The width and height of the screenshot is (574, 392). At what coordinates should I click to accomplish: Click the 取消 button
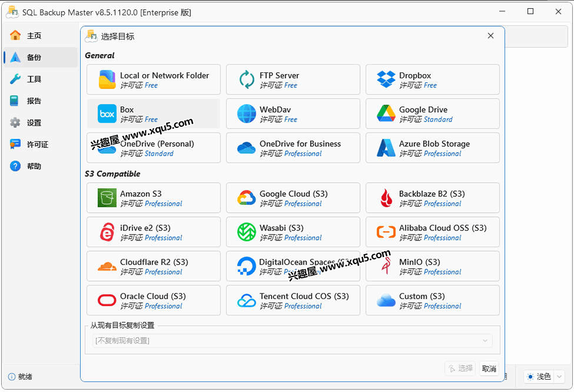tap(489, 368)
